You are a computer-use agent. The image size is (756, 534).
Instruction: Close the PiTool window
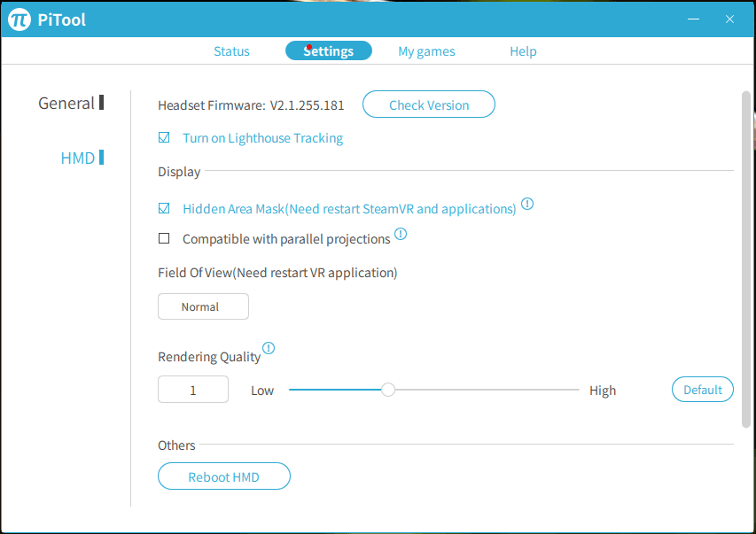point(729,19)
